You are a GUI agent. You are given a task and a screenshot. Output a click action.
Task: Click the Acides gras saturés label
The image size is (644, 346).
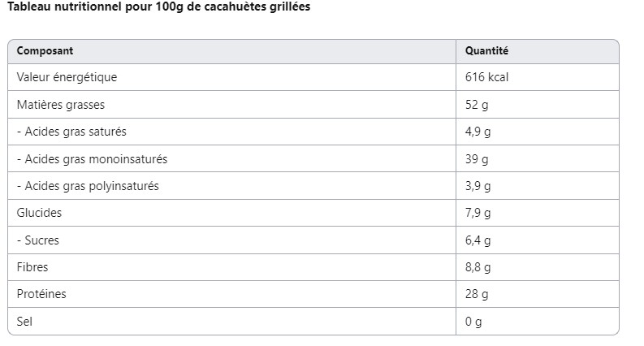click(71, 132)
